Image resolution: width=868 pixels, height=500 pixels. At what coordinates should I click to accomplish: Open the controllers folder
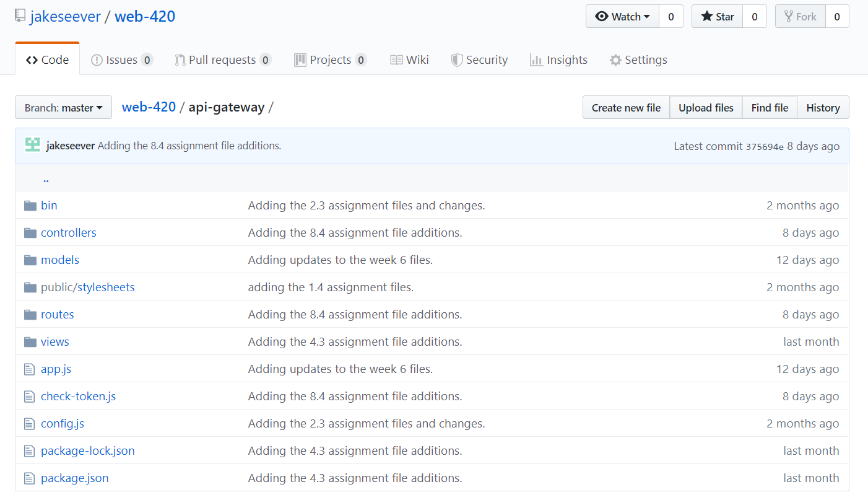click(69, 232)
